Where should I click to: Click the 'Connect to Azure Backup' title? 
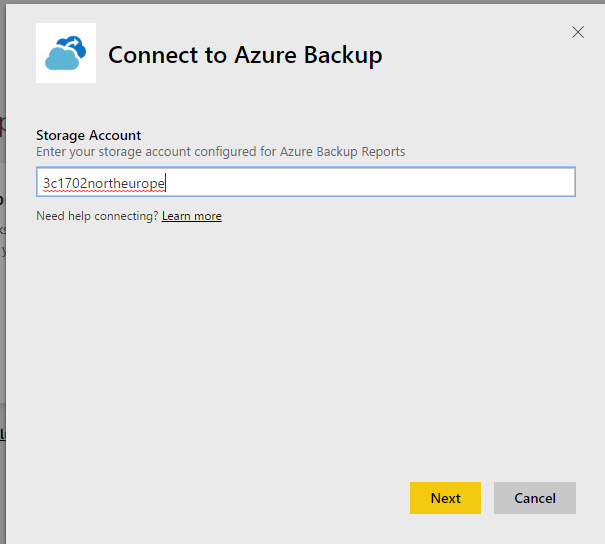click(245, 54)
